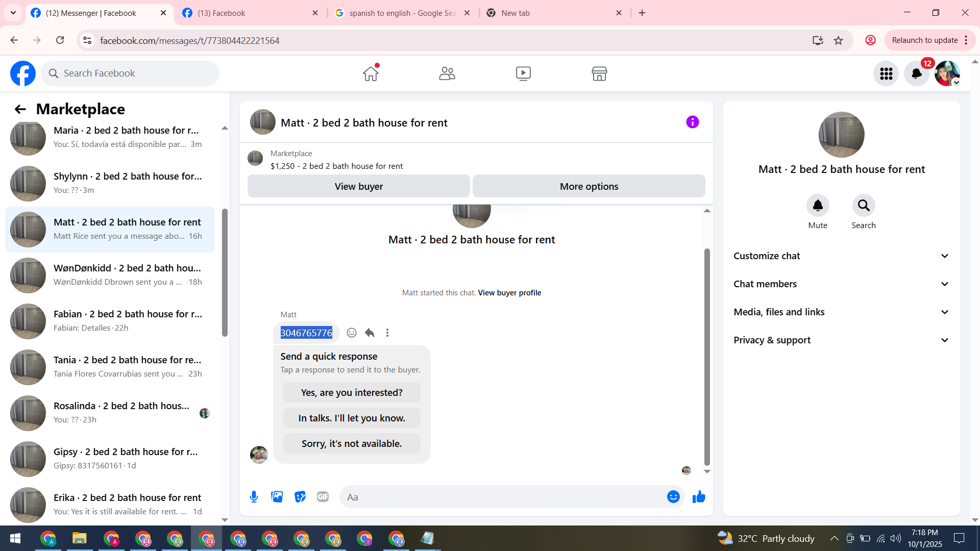980x551 pixels.
Task: Click the address bar URL
Action: click(x=189, y=40)
